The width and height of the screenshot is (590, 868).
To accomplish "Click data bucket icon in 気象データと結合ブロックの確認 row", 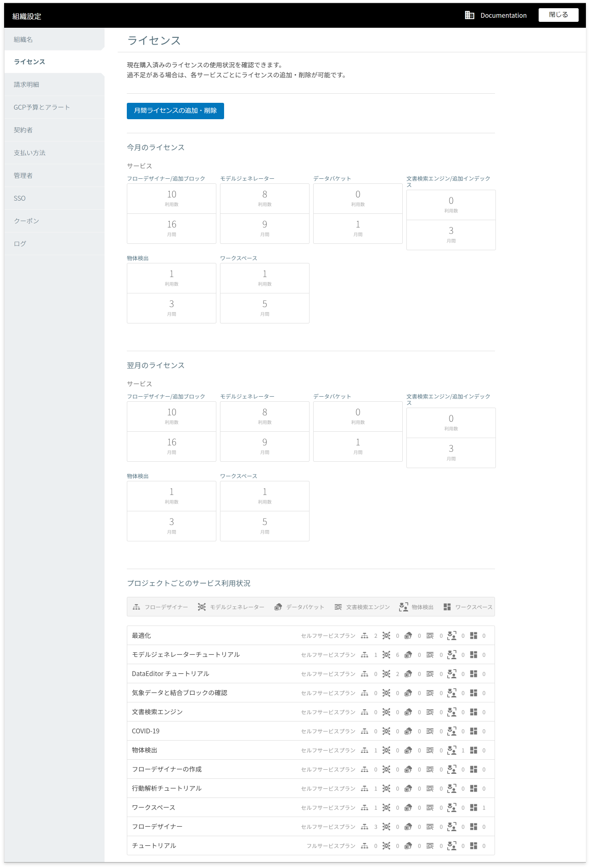I will coord(408,693).
